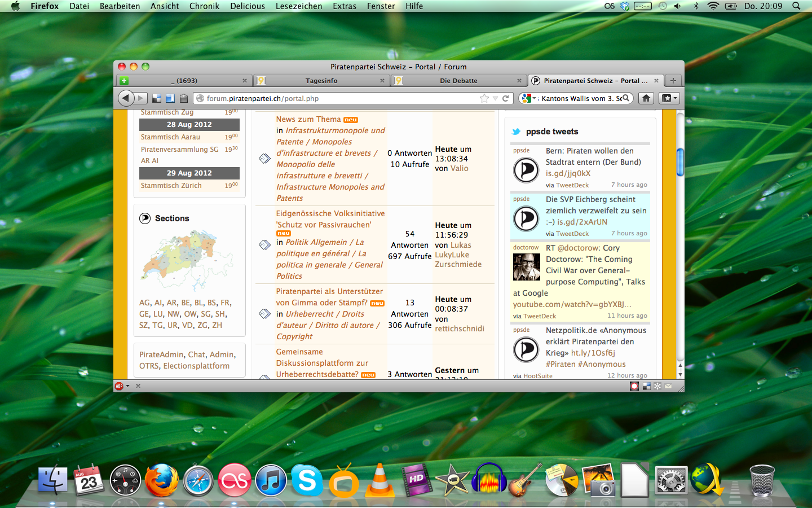This screenshot has height=508, width=812.
Task: Open the Adblock Plus dropdown arrow
Action: (128, 386)
